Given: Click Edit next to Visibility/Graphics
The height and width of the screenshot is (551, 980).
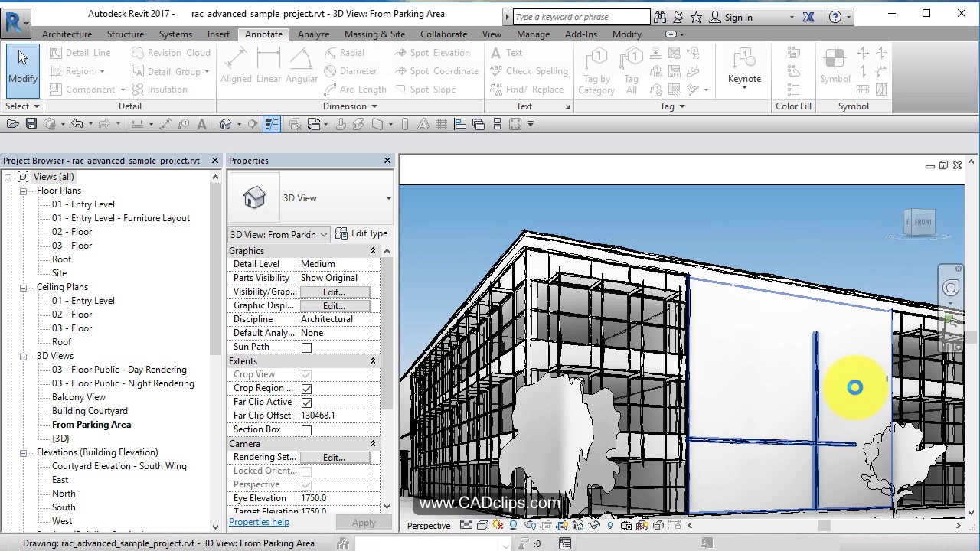Looking at the screenshot, I should tap(333, 292).
